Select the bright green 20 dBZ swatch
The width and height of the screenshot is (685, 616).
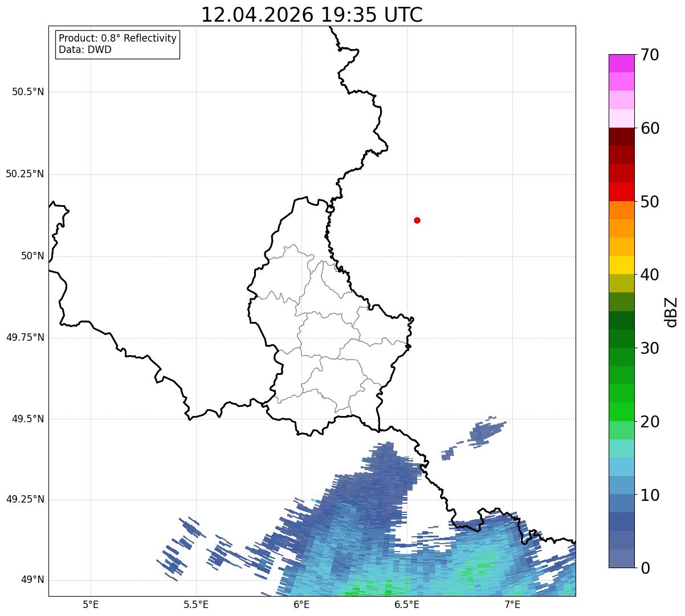[621, 411]
